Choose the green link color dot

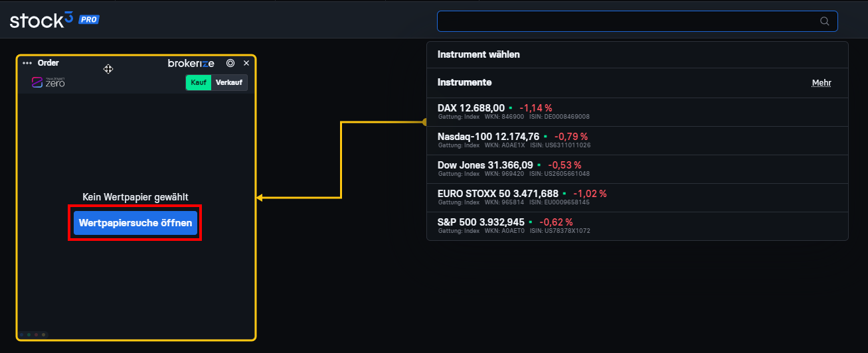29,334
